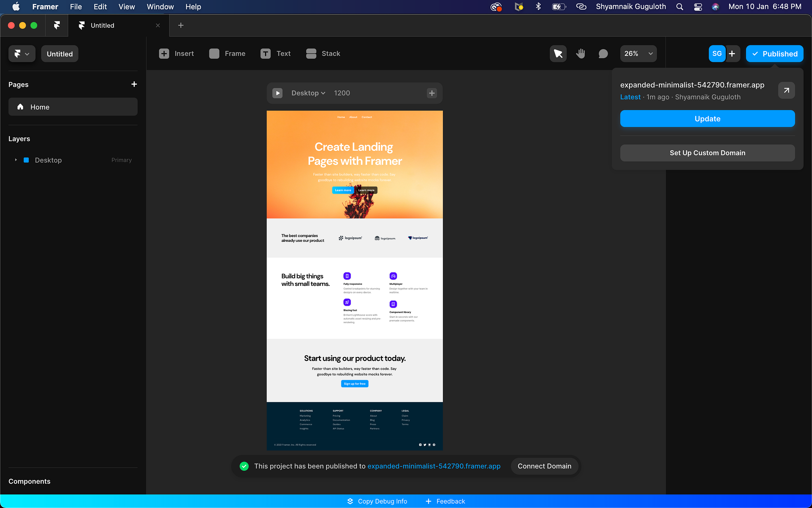Click the Insert plus icon

[164, 54]
